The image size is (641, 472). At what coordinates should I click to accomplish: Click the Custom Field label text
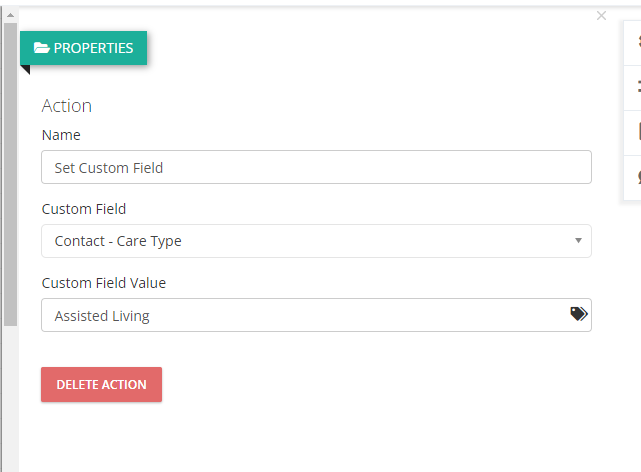pos(84,209)
